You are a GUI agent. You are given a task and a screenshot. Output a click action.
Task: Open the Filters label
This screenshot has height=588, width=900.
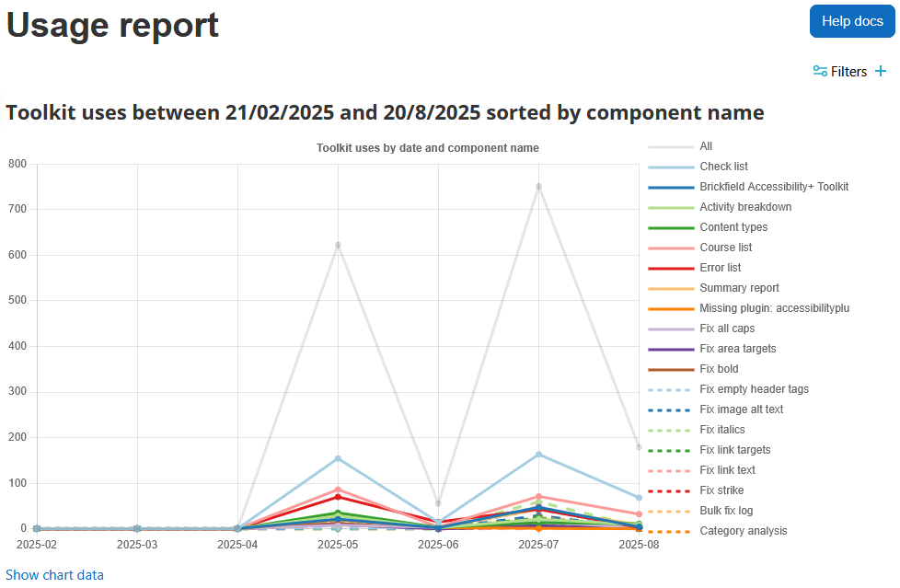(848, 71)
